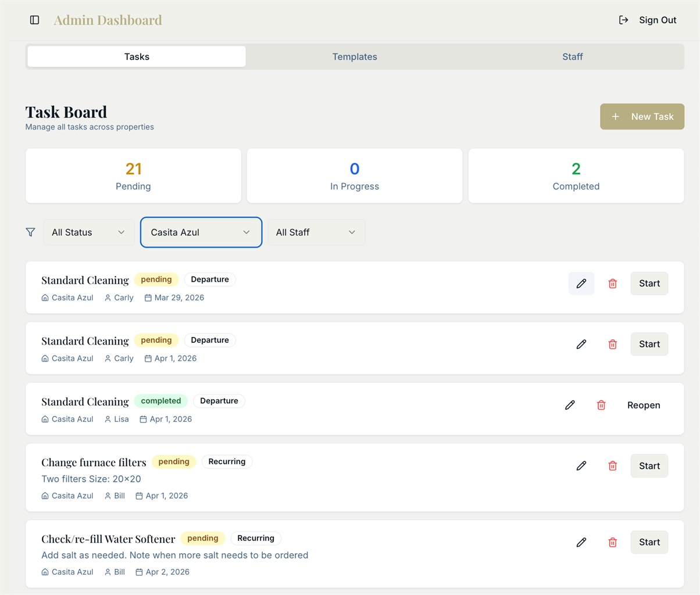Screen dimensions: 700x595
Task: Click Recurring badge on Water Softener task
Action: (x=256, y=538)
